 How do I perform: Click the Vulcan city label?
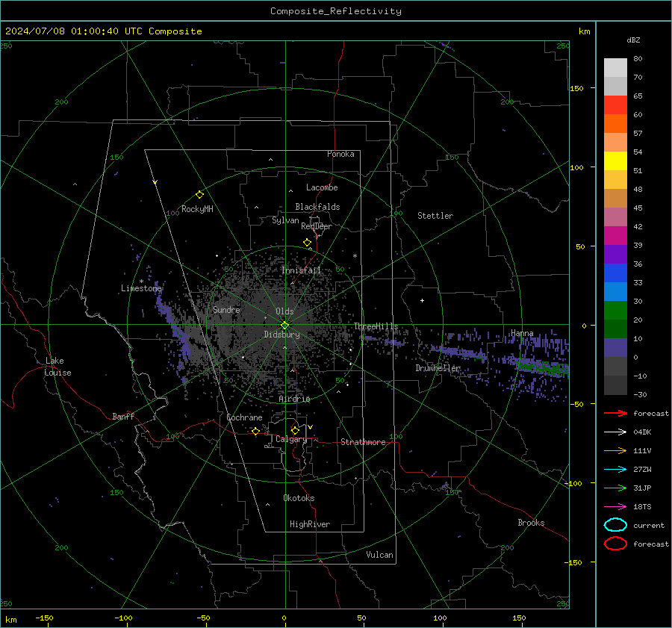click(x=379, y=555)
